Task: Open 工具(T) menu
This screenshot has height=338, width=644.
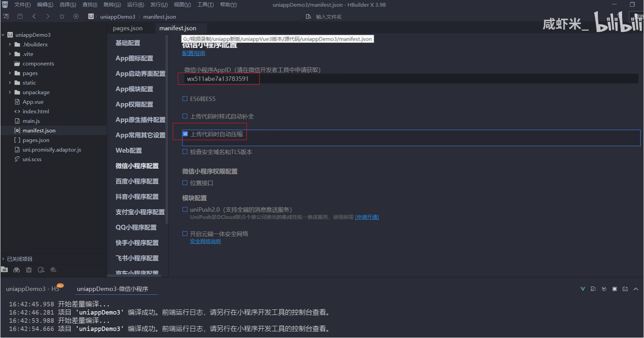Action: point(205,5)
